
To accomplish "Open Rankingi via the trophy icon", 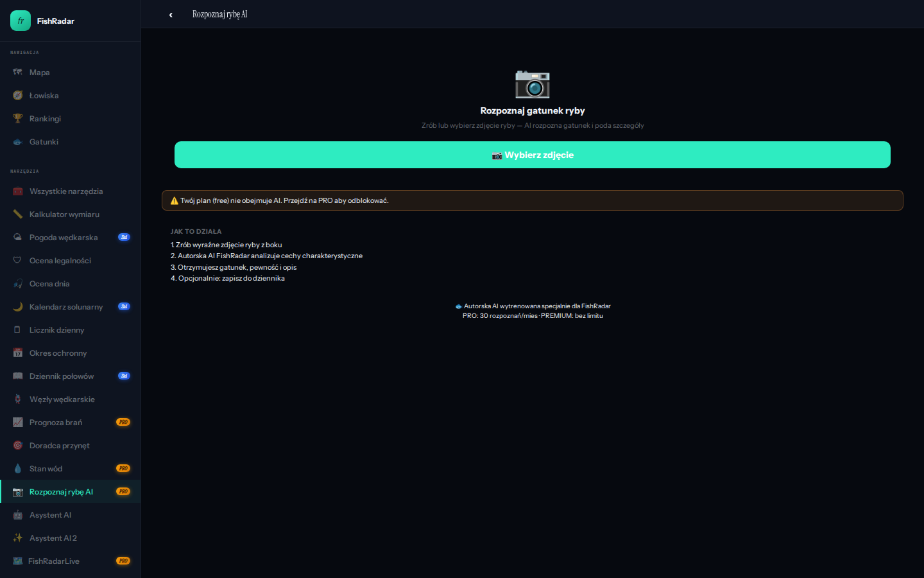I will pyautogui.click(x=18, y=118).
